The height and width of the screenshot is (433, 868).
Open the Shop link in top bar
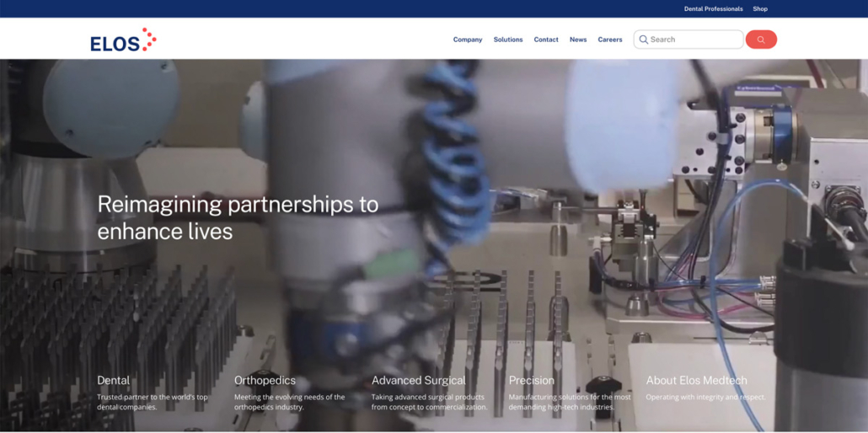[x=760, y=8]
